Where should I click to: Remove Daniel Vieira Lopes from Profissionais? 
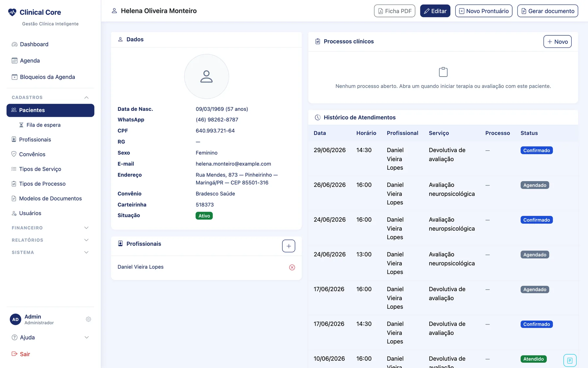292,267
